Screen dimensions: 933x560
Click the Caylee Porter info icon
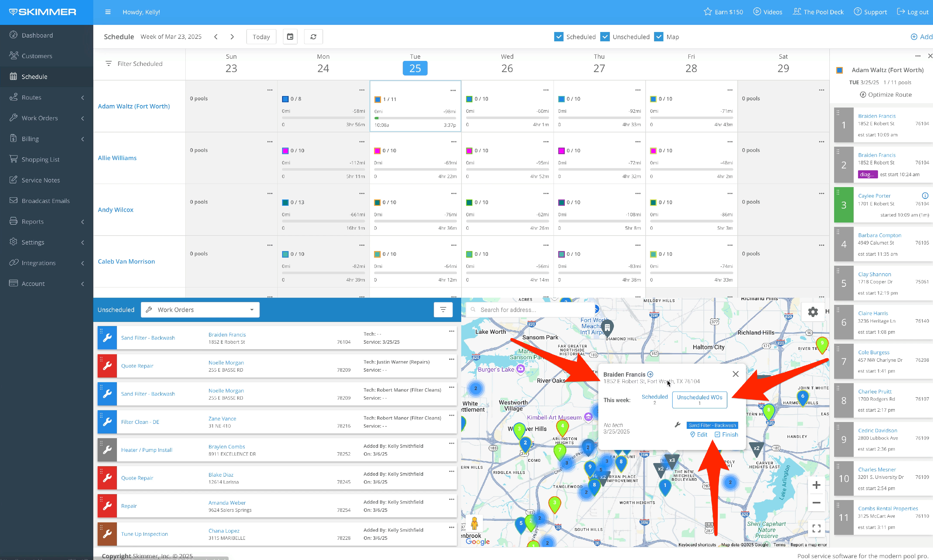pos(925,195)
